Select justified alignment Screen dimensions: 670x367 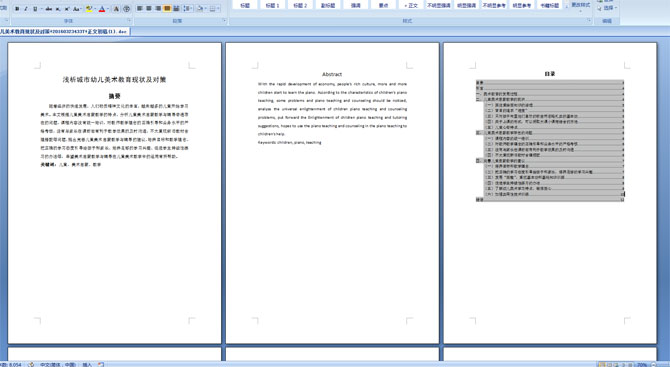coord(167,8)
